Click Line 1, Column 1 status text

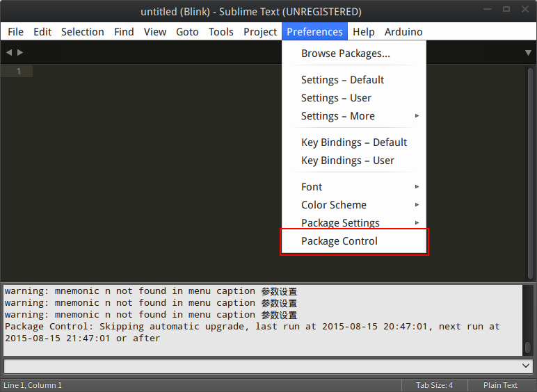point(33,385)
